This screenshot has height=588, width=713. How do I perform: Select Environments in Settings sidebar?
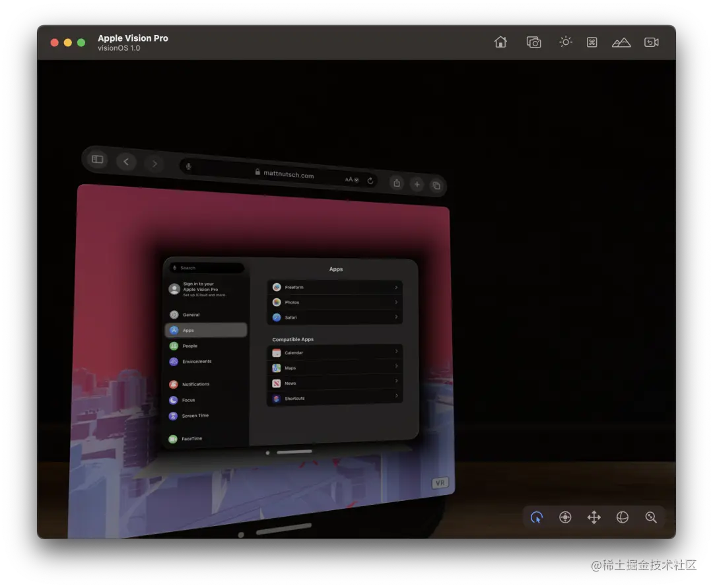tap(207, 362)
